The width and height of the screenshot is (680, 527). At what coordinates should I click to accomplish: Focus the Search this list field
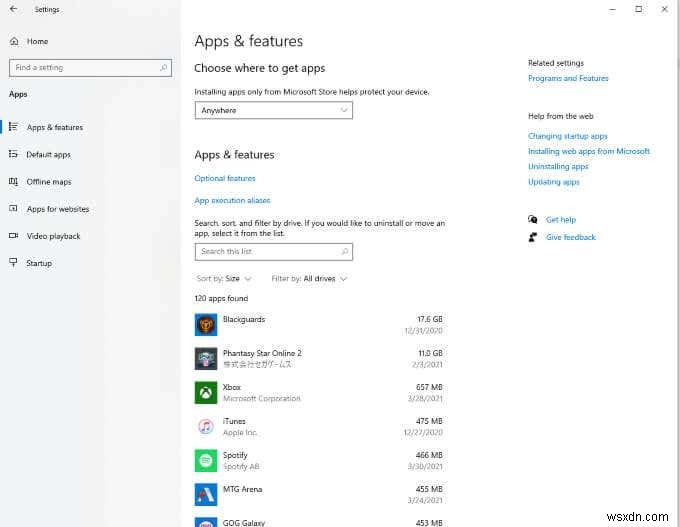pyautogui.click(x=274, y=252)
